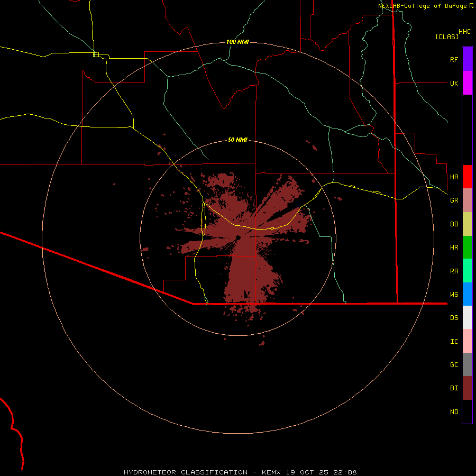The height and width of the screenshot is (476, 476).
Task: Click the green HR legend swatch
Action: coord(467,248)
